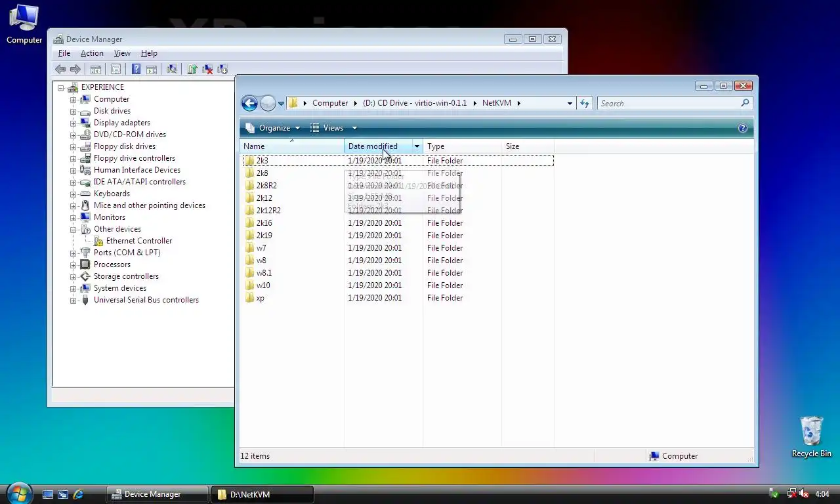
Task: Switch to Device Manager taskbar button
Action: pyautogui.click(x=157, y=494)
